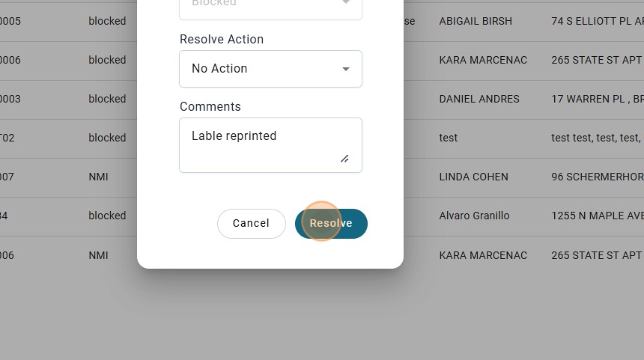The width and height of the screenshot is (644, 360).
Task: Click the LINDA COHEN name cell
Action: click(x=473, y=177)
